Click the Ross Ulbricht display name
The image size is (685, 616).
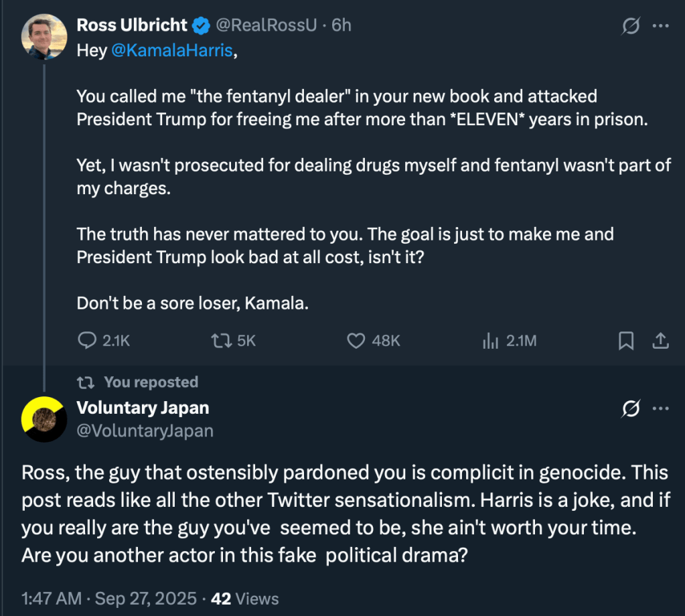pos(132,25)
